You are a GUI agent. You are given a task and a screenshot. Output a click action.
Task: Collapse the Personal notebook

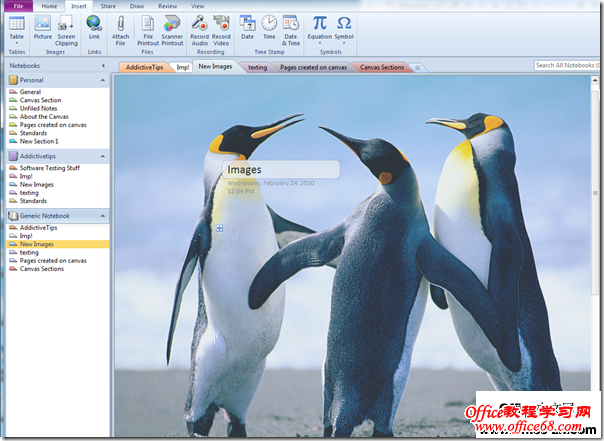(x=104, y=78)
